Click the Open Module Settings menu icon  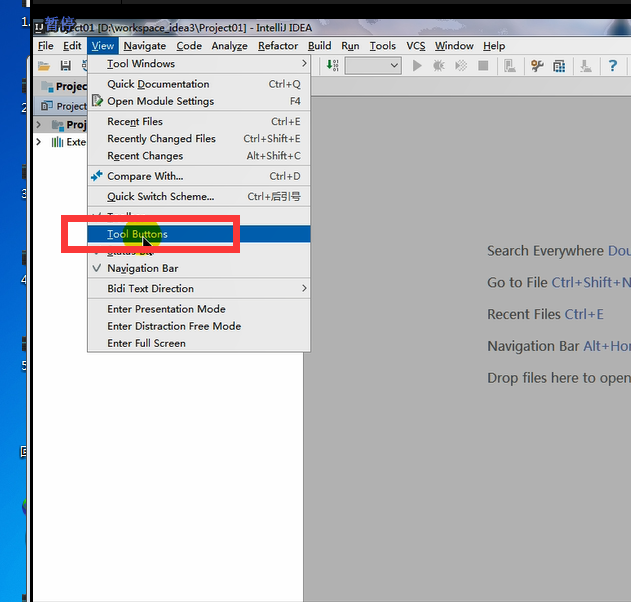click(x=97, y=101)
